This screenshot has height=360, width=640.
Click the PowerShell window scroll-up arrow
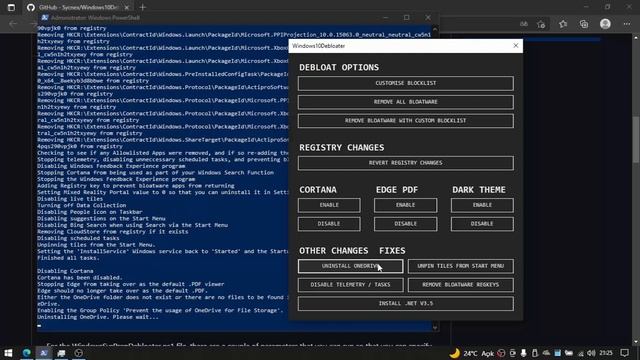[435, 29]
